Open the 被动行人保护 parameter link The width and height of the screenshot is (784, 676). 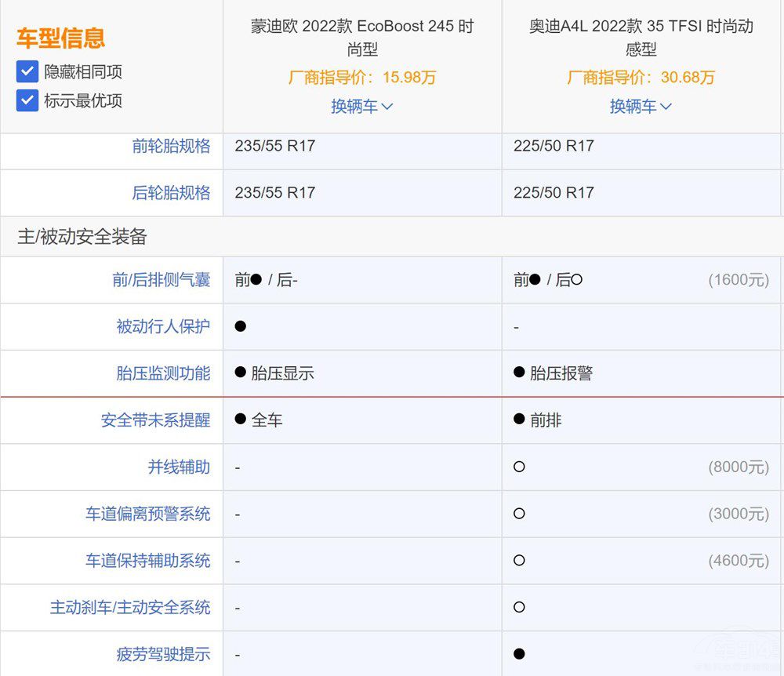click(163, 326)
